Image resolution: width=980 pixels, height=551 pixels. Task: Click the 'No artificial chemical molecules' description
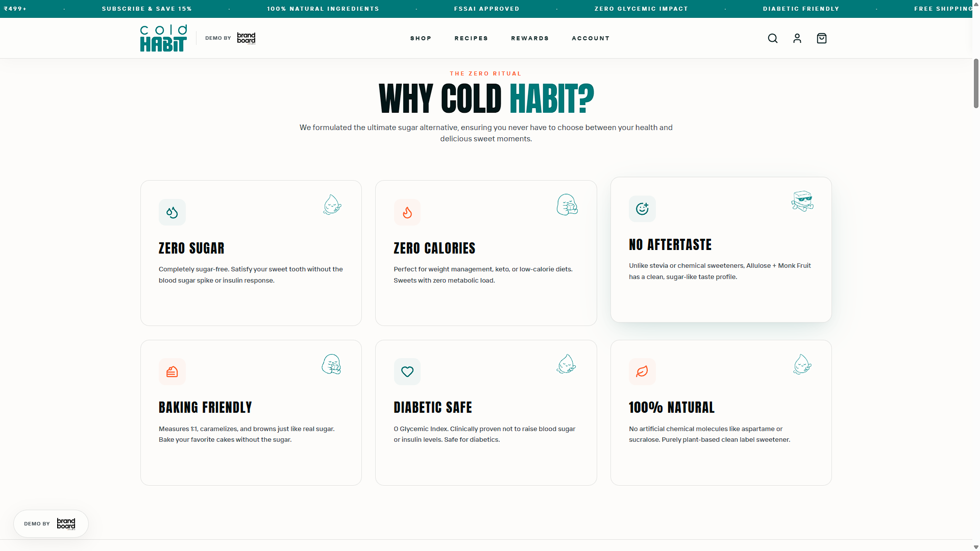pyautogui.click(x=709, y=434)
